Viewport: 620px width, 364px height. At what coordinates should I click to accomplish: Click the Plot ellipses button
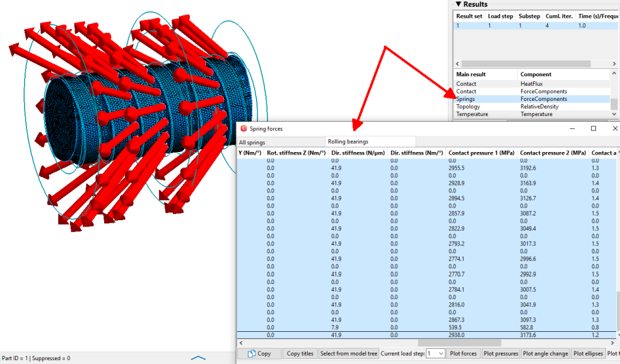588,354
